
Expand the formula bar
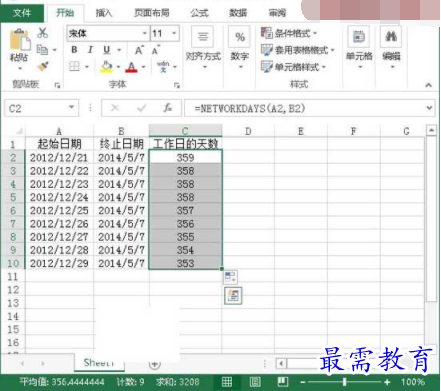(429, 108)
